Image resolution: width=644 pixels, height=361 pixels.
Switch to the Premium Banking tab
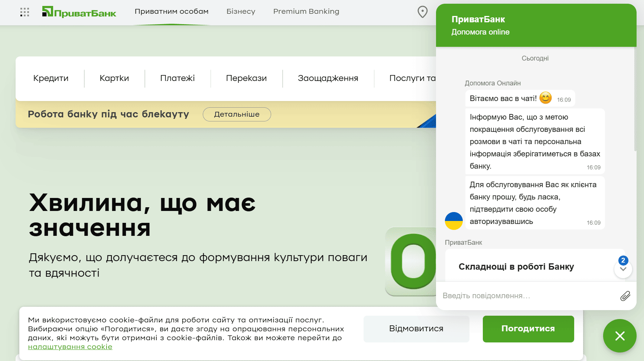306,12
